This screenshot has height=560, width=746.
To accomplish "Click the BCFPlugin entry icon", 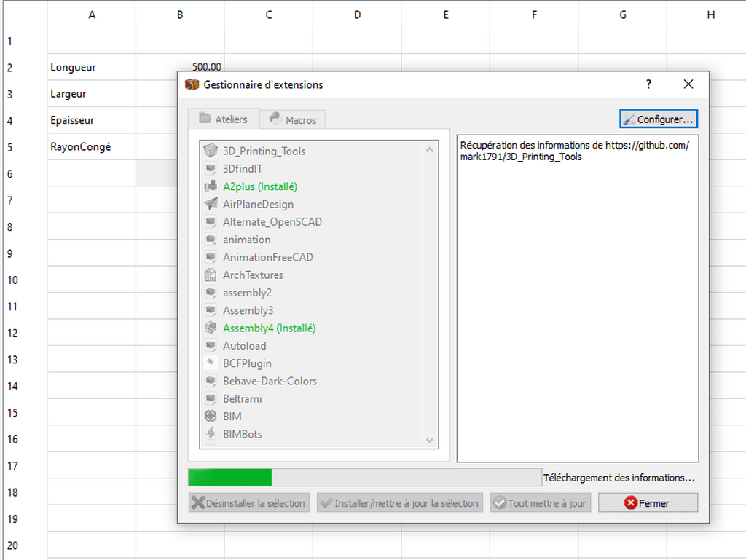I will (211, 363).
